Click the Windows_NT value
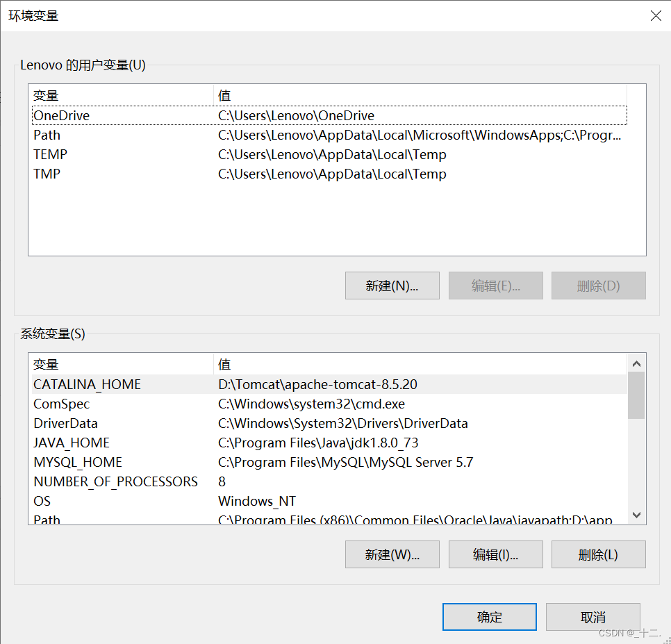 pos(257,501)
